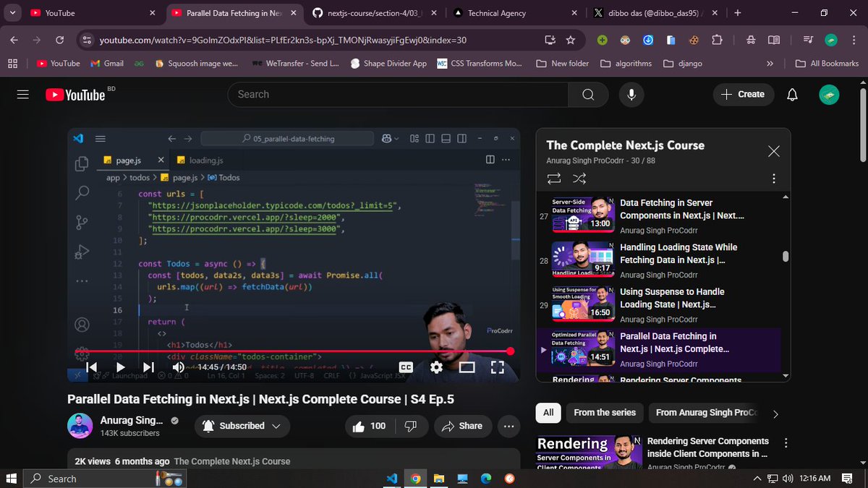Switch to the nextjs-course GitHub tab
This screenshot has height=488, width=868.
point(373,13)
